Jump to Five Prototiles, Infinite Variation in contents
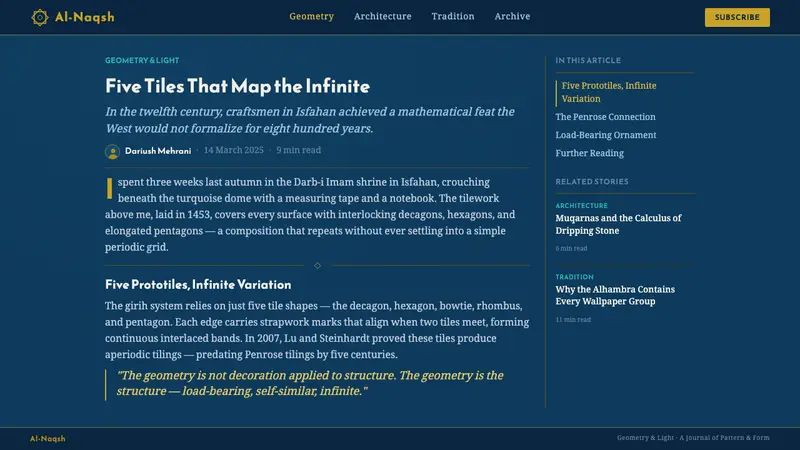Viewport: 800px width, 450px height. [x=609, y=92]
